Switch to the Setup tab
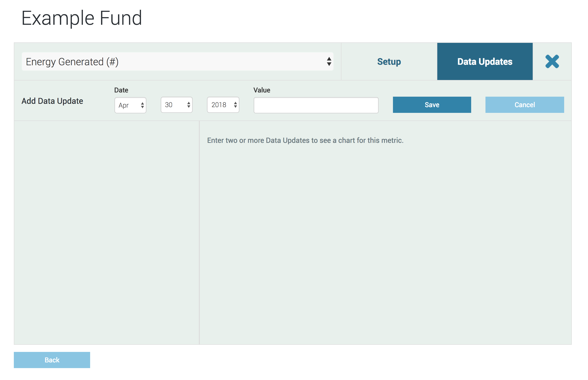The width and height of the screenshot is (588, 380). tap(389, 61)
